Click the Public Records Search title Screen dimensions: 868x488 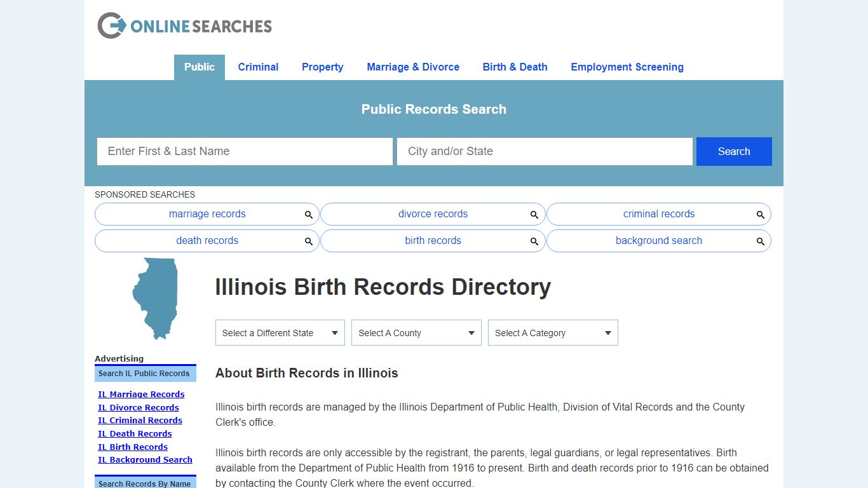[x=434, y=109]
